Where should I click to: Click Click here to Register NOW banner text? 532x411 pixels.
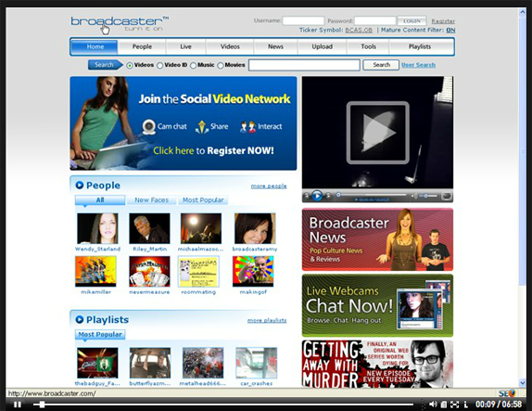coord(213,150)
